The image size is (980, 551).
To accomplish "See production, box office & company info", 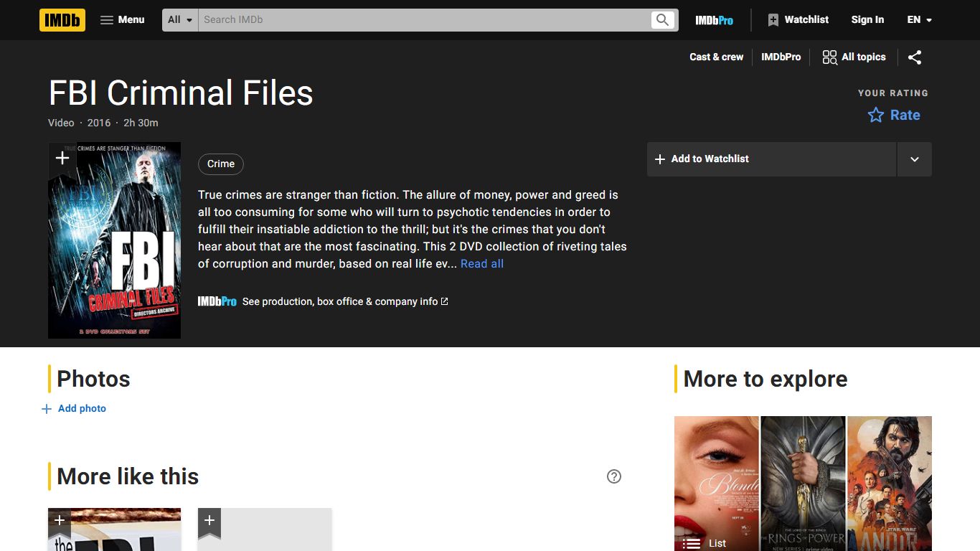I will pyautogui.click(x=345, y=302).
